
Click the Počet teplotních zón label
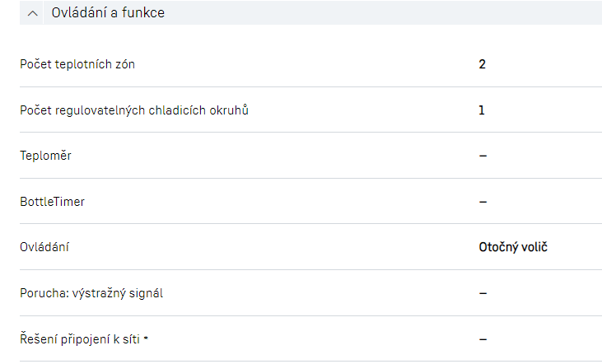77,64
